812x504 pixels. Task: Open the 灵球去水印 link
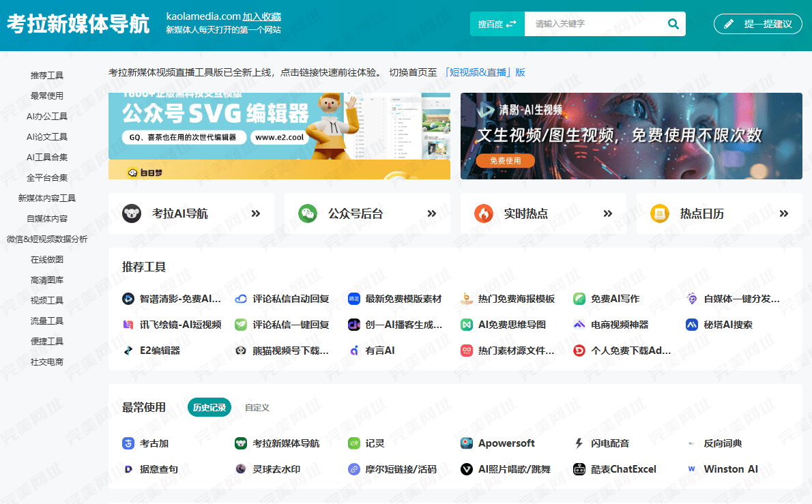(276, 469)
